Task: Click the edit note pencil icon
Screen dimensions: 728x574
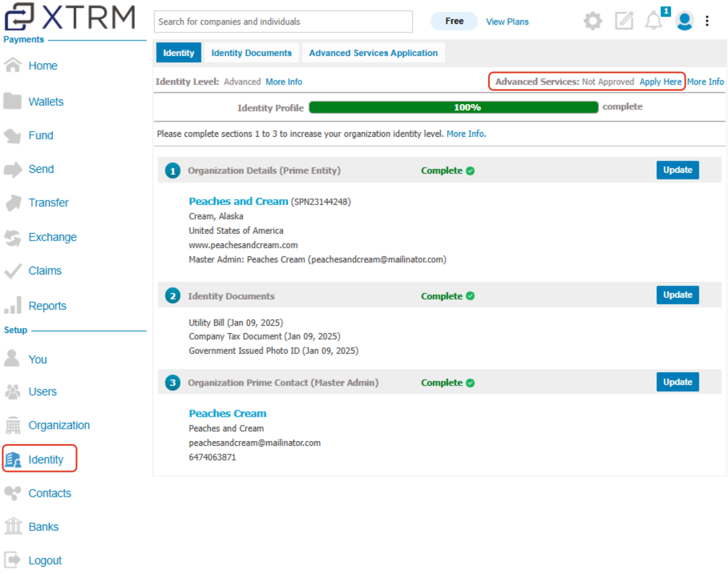Action: pyautogui.click(x=624, y=21)
